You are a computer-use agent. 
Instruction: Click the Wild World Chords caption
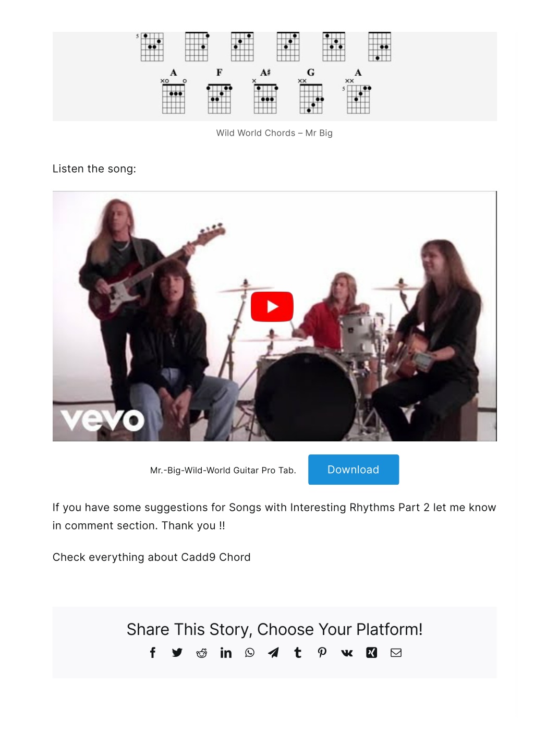[274, 133]
